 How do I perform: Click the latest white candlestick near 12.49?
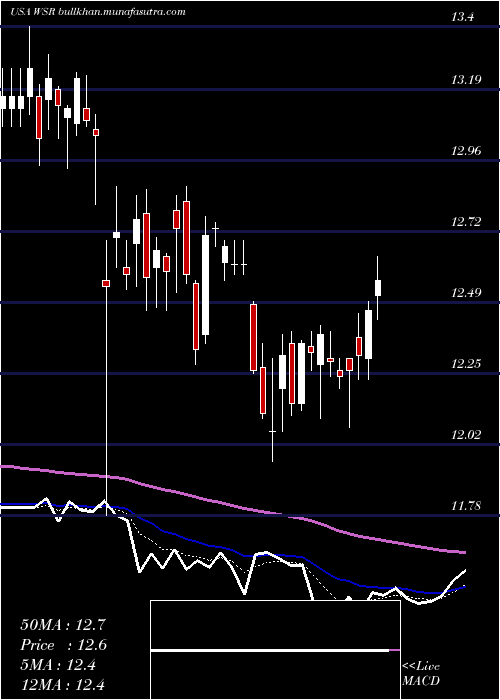[378, 288]
